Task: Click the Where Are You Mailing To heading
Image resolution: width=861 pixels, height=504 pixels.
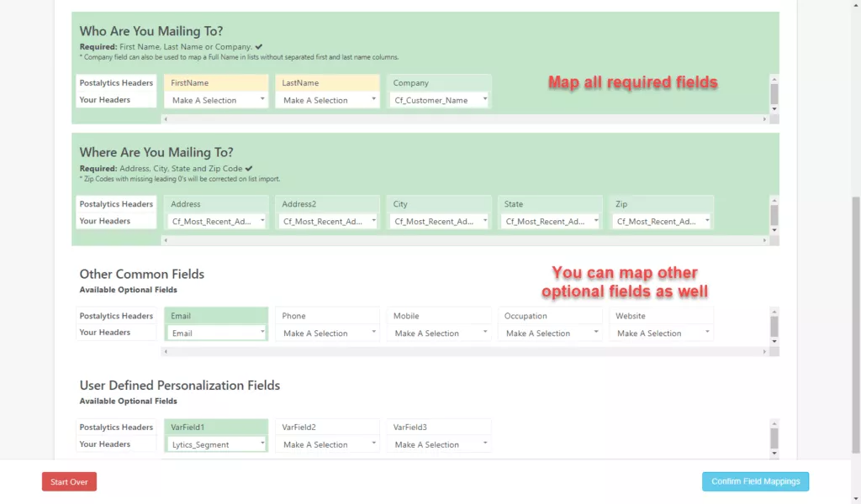Action: [x=156, y=153]
